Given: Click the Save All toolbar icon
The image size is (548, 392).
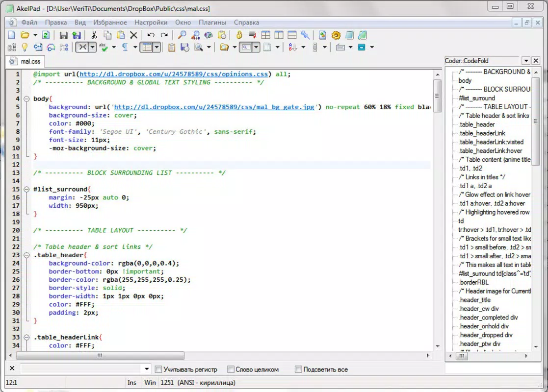Looking at the screenshot, I should [x=77, y=35].
